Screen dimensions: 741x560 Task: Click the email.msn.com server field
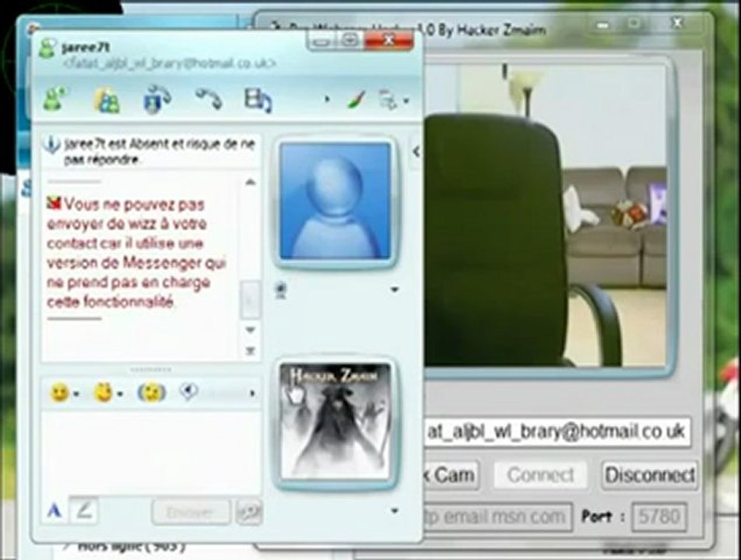click(497, 516)
